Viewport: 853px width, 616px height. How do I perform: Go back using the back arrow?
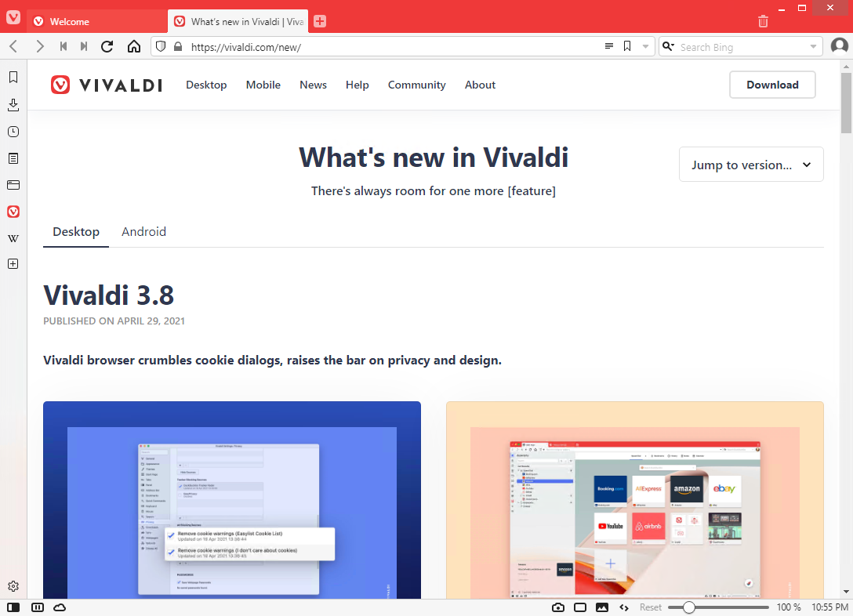[14, 47]
